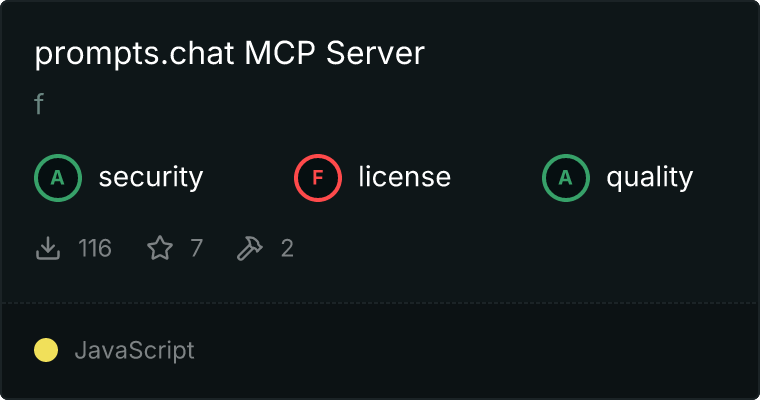
Task: Click the green A security grade badge
Action: [58, 178]
